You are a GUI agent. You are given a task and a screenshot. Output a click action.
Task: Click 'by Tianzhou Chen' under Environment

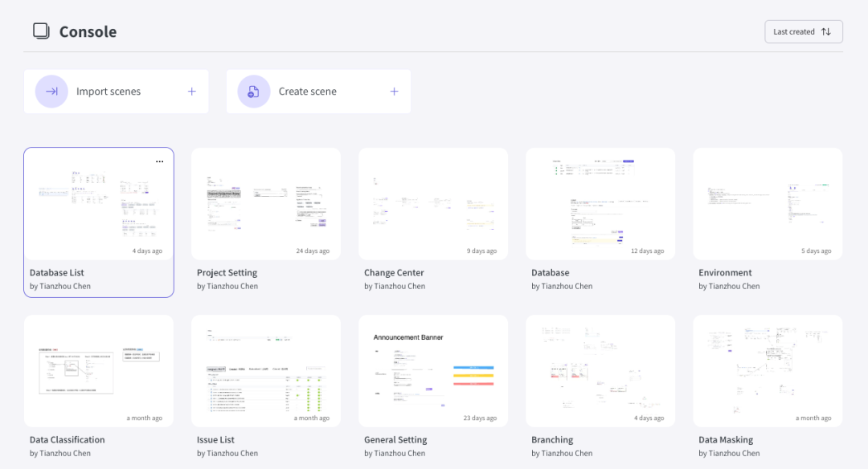click(729, 286)
